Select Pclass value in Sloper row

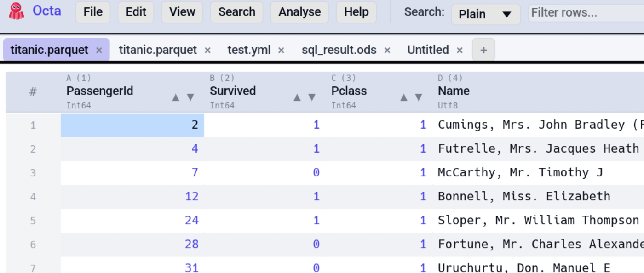[x=379, y=221]
